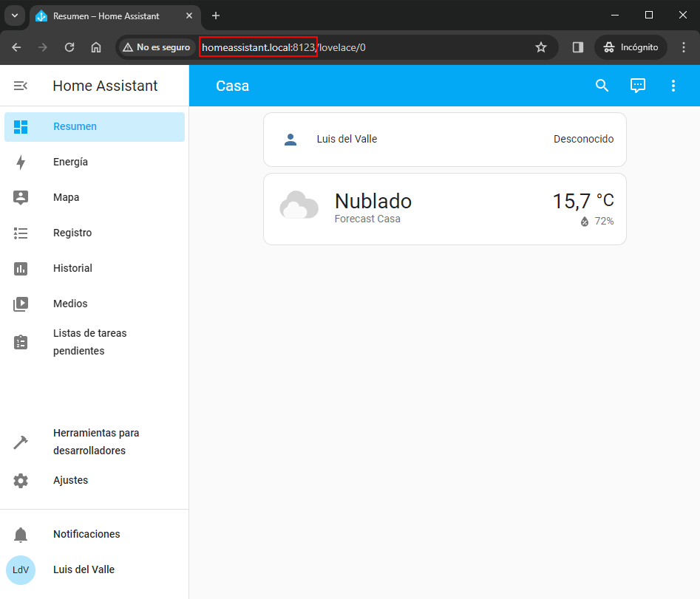Open the Notificaciones entry

[x=95, y=534]
